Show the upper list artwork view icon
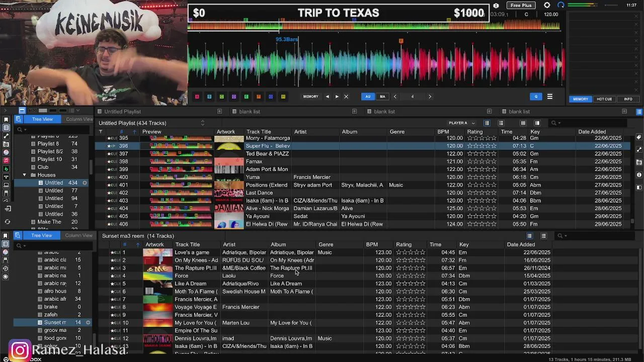The height and width of the screenshot is (362, 644). 487,123
